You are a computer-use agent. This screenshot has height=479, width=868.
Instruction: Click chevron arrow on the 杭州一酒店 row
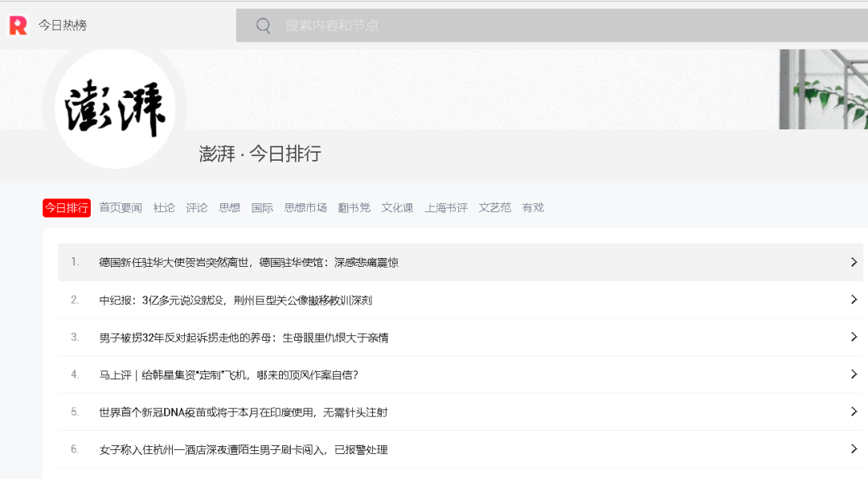854,449
